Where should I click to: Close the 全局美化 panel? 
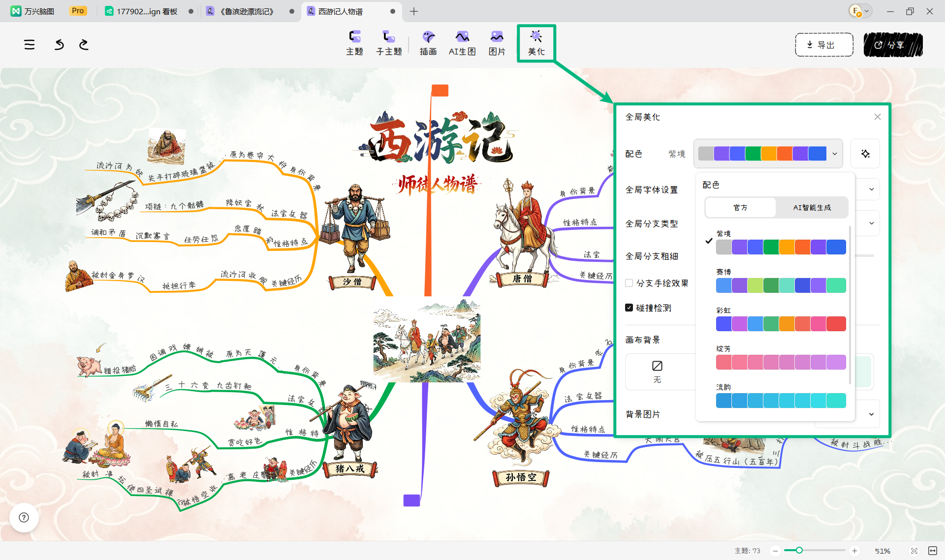(x=878, y=117)
